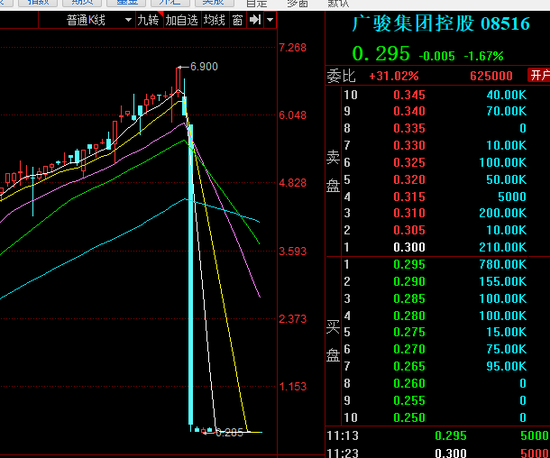This screenshot has width=550, height=458.
Task: Click the price change value -0.005
Action: tap(437, 56)
